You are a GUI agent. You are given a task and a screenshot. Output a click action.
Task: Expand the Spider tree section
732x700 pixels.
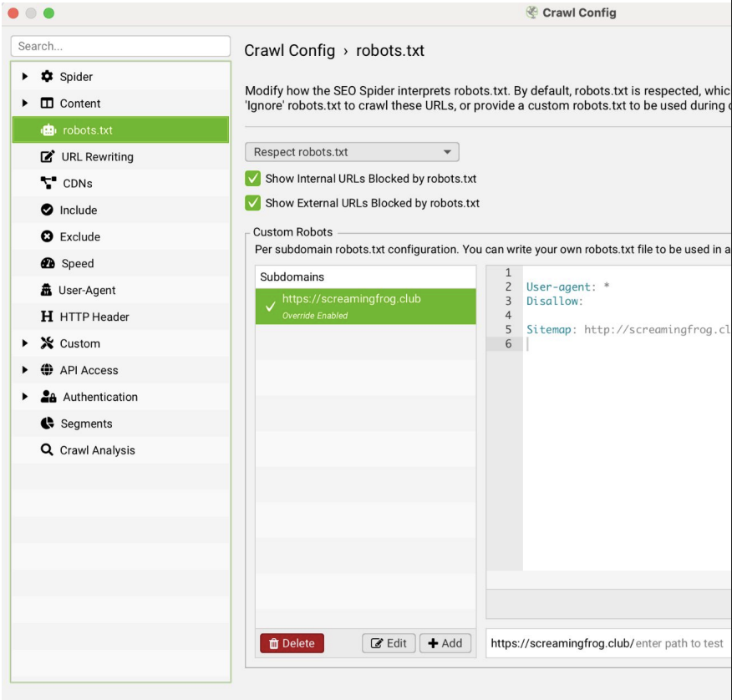tap(25, 77)
